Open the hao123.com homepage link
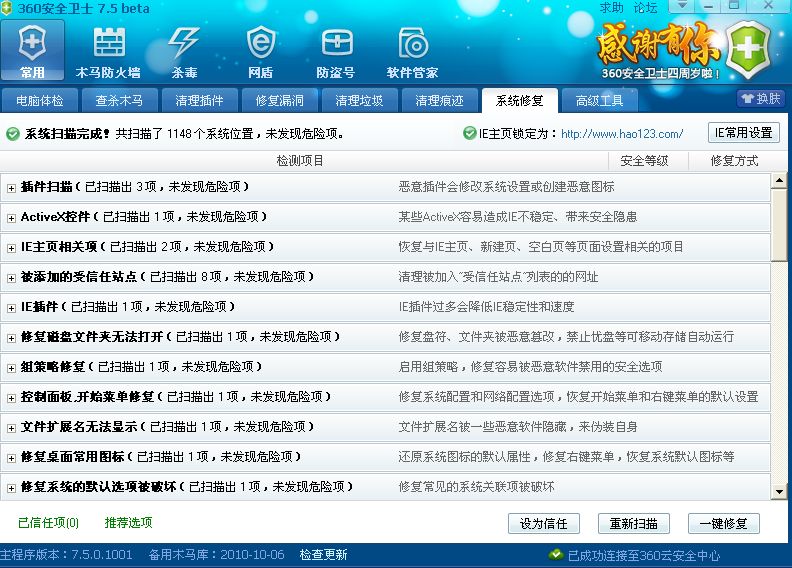The image size is (792, 568). click(622, 134)
